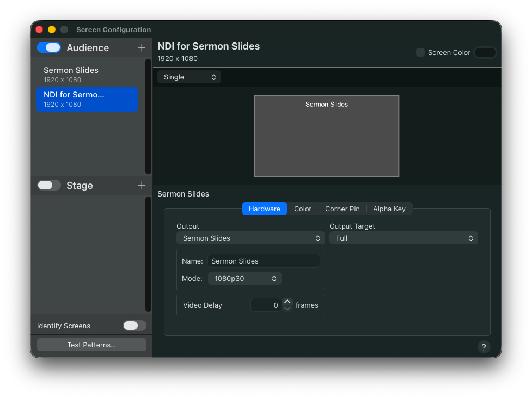532x398 pixels.
Task: Add a new Audience screen
Action: (142, 48)
